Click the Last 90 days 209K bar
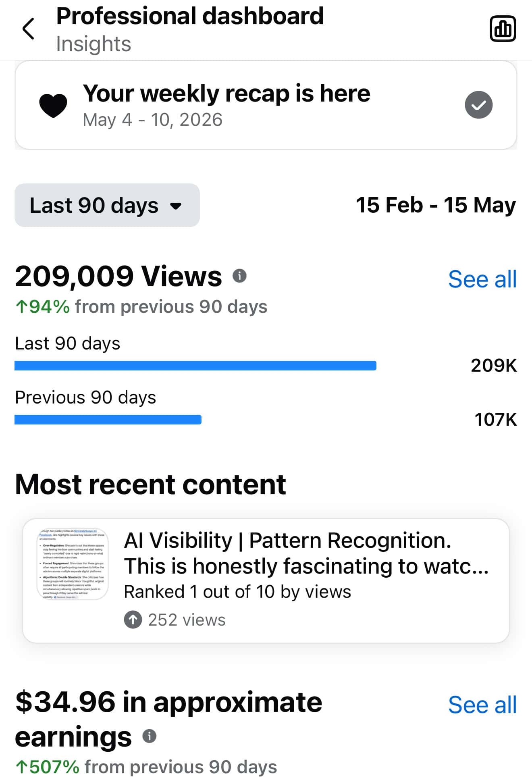 click(195, 366)
